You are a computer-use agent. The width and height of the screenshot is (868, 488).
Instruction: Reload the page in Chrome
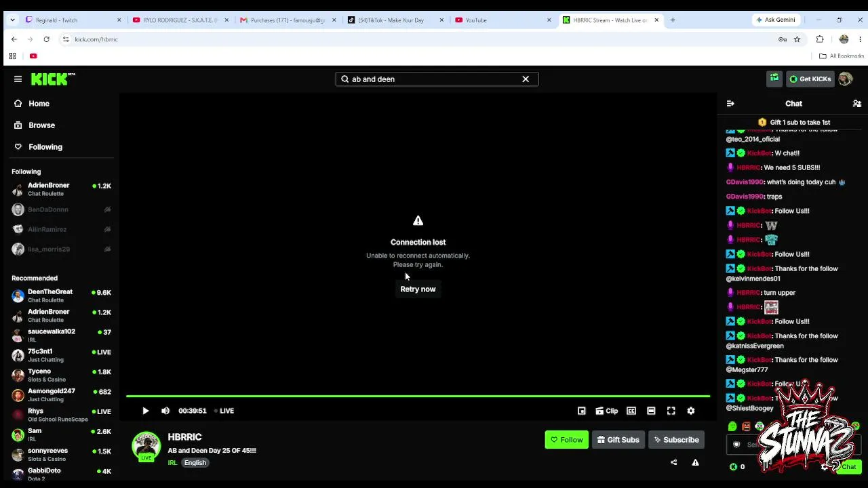(x=47, y=39)
